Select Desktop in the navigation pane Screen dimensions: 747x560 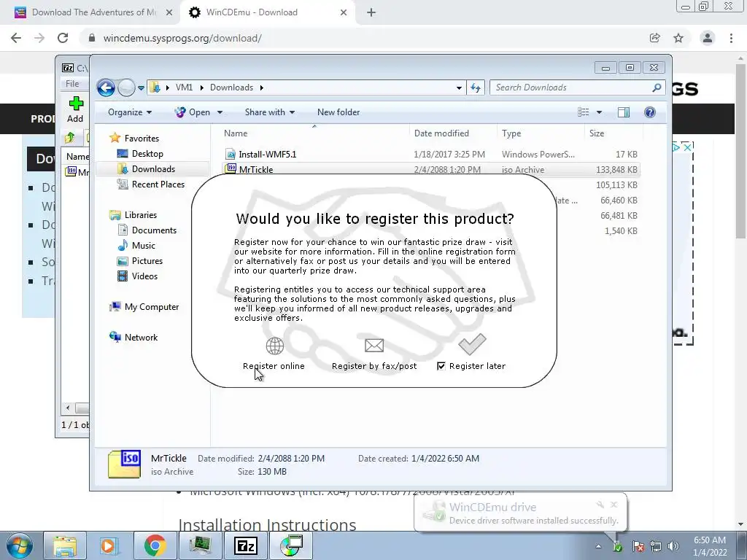tap(147, 153)
